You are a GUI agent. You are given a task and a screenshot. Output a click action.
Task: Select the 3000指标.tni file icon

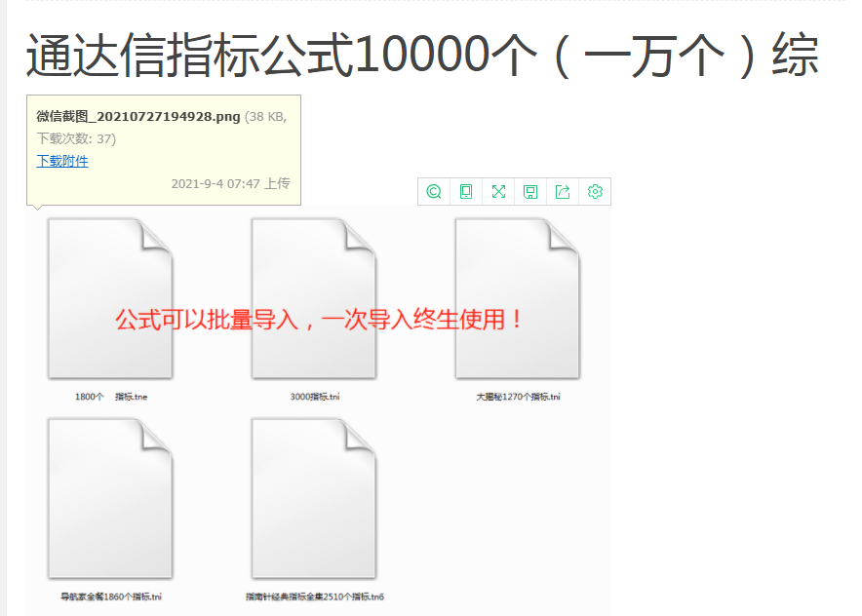point(312,297)
